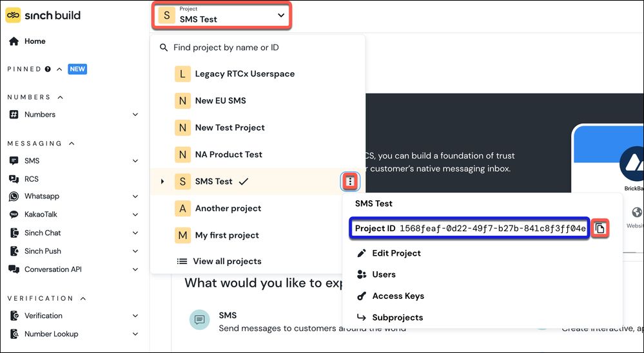
Task: Open RCS from the sidebar
Action: [32, 179]
